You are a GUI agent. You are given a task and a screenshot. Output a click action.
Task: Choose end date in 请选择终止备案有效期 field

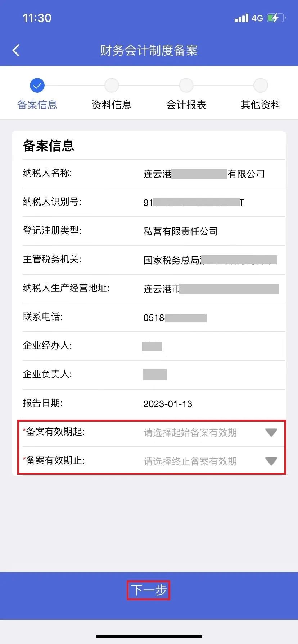190,461
